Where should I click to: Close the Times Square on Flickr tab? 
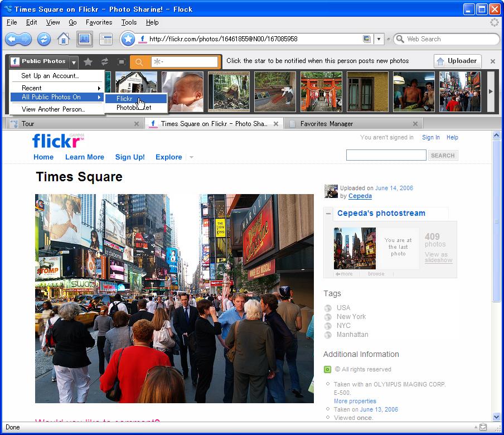coord(276,124)
